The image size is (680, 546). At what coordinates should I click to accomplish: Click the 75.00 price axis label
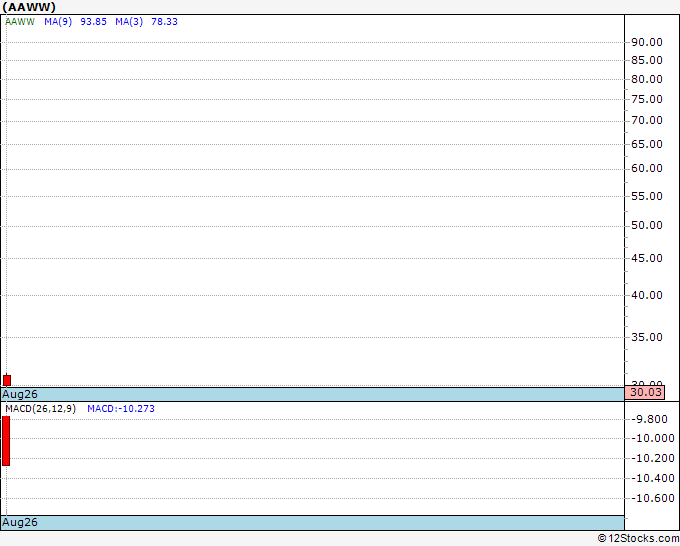click(647, 99)
